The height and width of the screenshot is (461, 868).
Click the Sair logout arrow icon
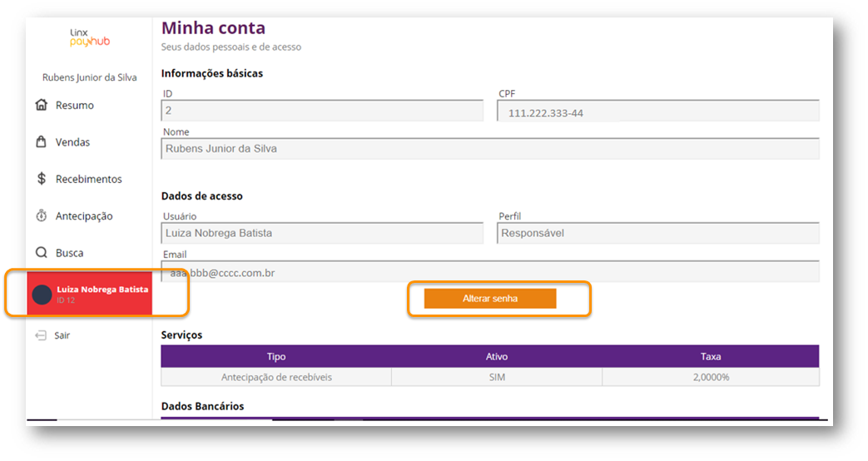click(41, 335)
